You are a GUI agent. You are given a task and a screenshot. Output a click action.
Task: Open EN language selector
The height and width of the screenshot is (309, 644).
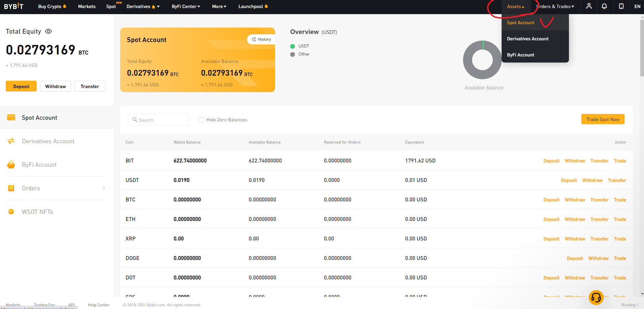637,6
